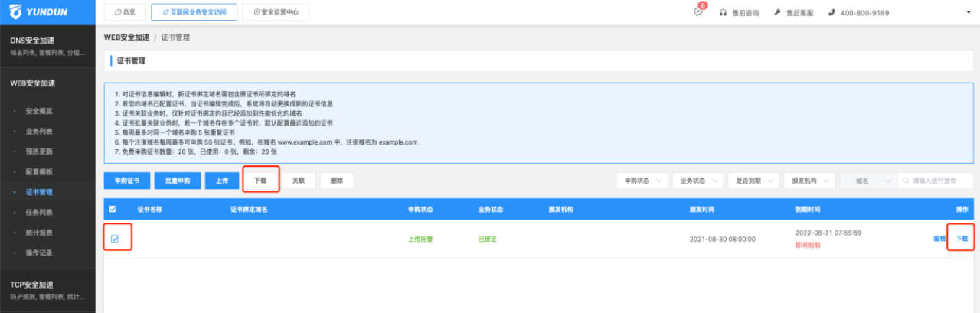
Task: Click the 申购状态 column header in the table
Action: [x=420, y=209]
